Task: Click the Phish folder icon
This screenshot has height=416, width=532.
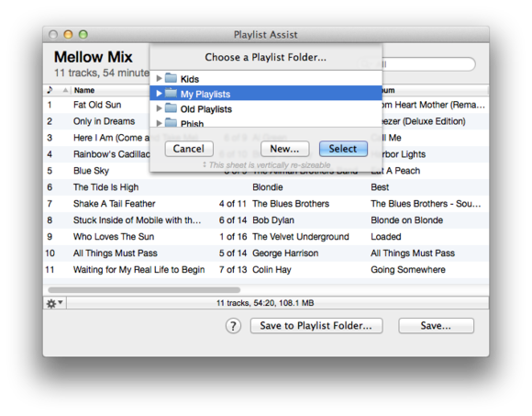Action: pyautogui.click(x=171, y=122)
